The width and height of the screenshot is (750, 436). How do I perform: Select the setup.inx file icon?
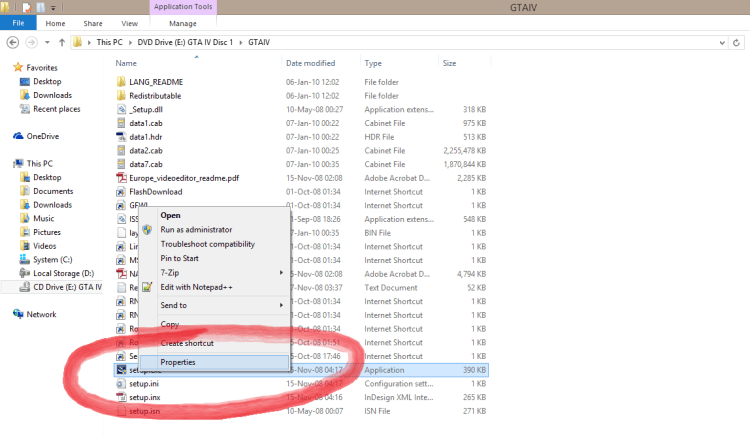coord(121,397)
